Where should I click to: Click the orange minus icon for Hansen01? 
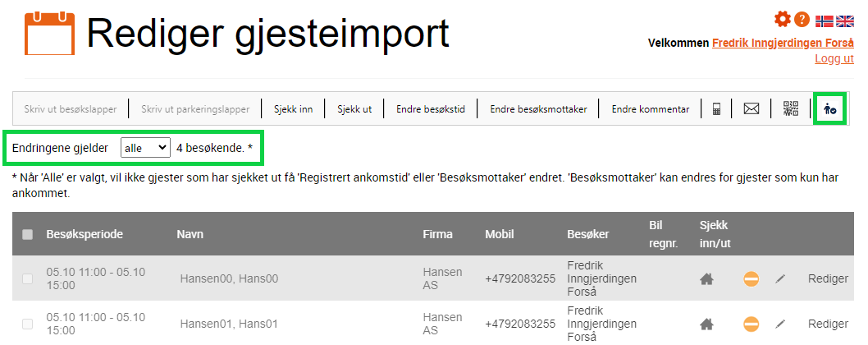pyautogui.click(x=752, y=324)
